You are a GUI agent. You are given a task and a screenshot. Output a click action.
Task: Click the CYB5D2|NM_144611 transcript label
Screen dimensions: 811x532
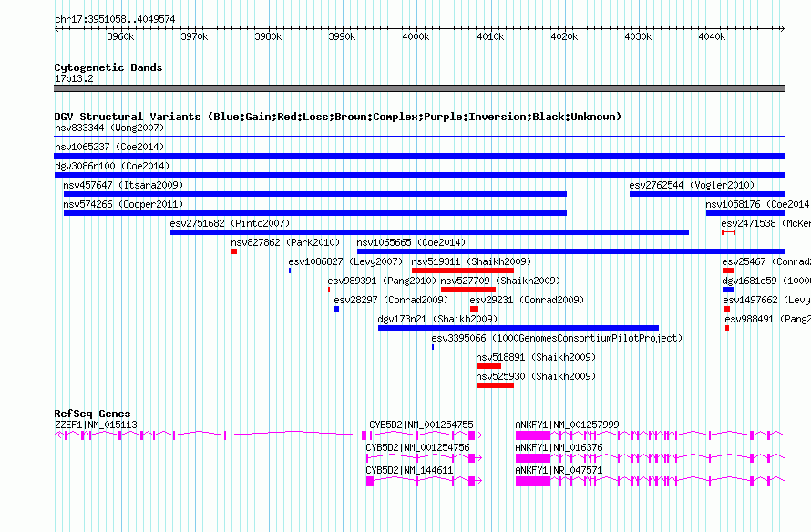click(409, 470)
